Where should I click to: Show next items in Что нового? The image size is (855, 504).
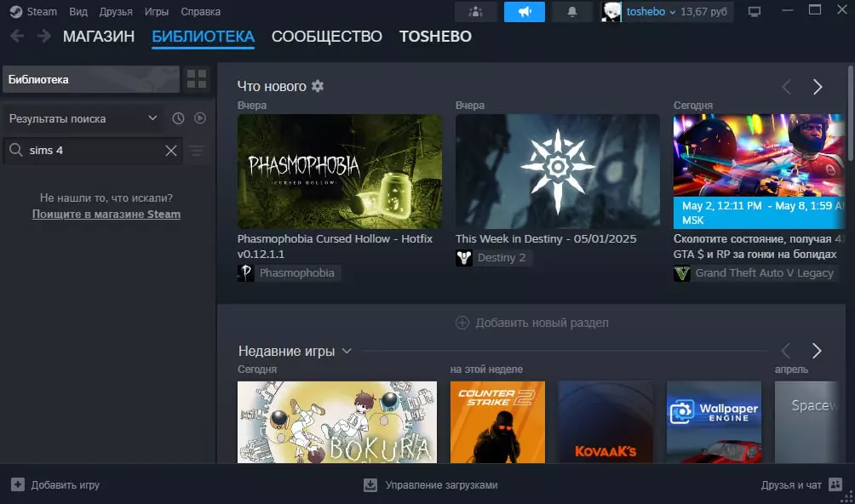pos(818,87)
